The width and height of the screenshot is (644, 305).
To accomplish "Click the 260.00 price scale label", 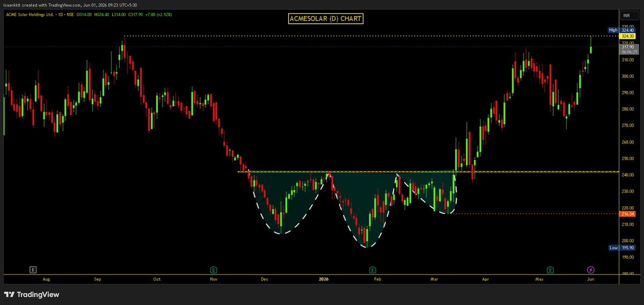I will coord(628,142).
